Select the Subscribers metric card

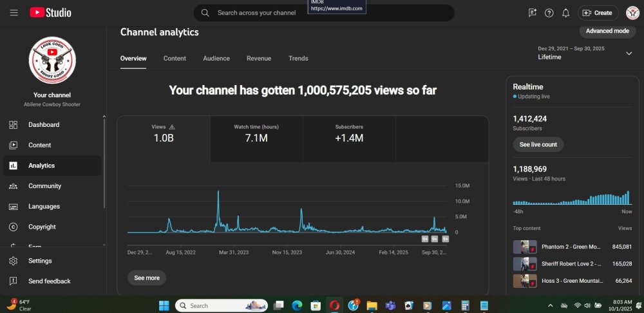coord(349,134)
